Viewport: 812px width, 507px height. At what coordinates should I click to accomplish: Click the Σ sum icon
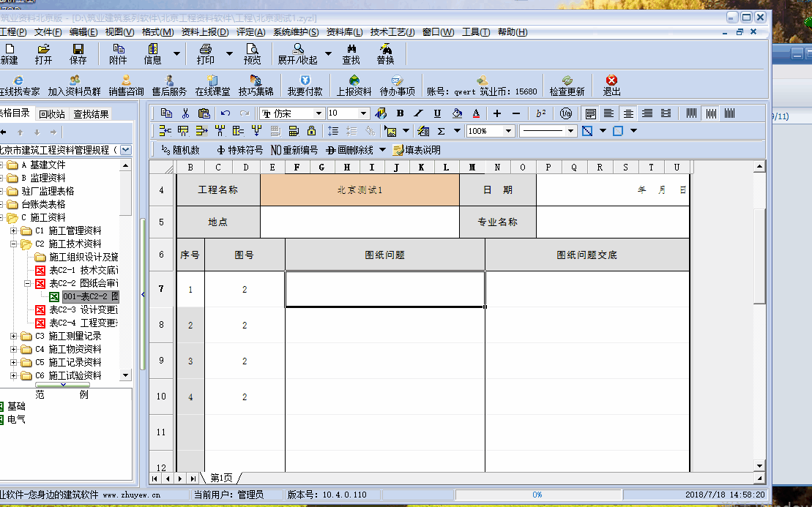(441, 131)
